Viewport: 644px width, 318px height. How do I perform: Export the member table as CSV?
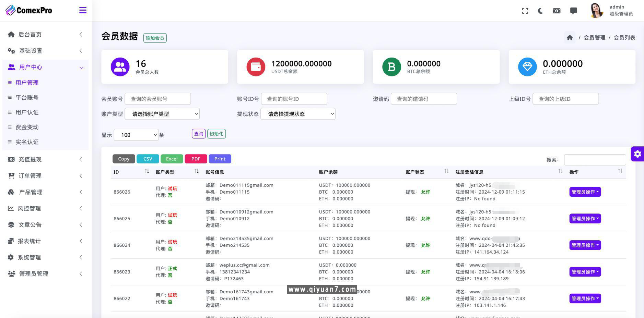tap(148, 159)
